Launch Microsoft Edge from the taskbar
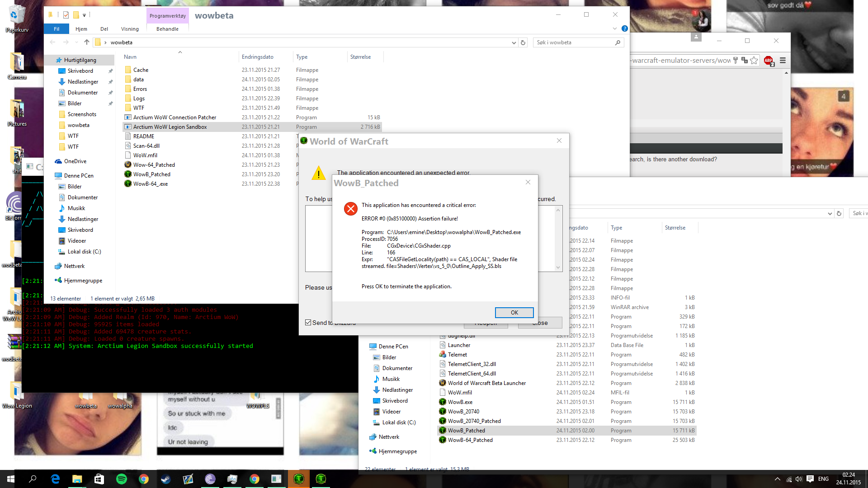 tap(55, 479)
